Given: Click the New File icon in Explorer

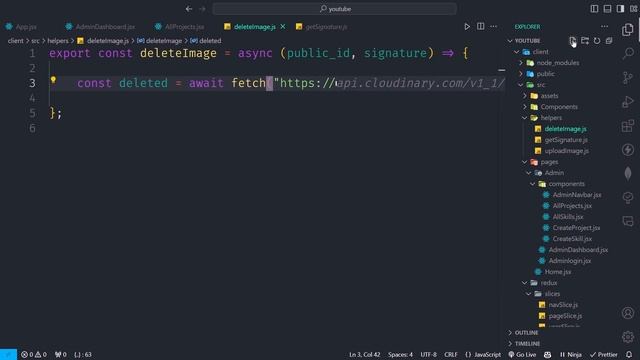Looking at the screenshot, I should coord(573,40).
